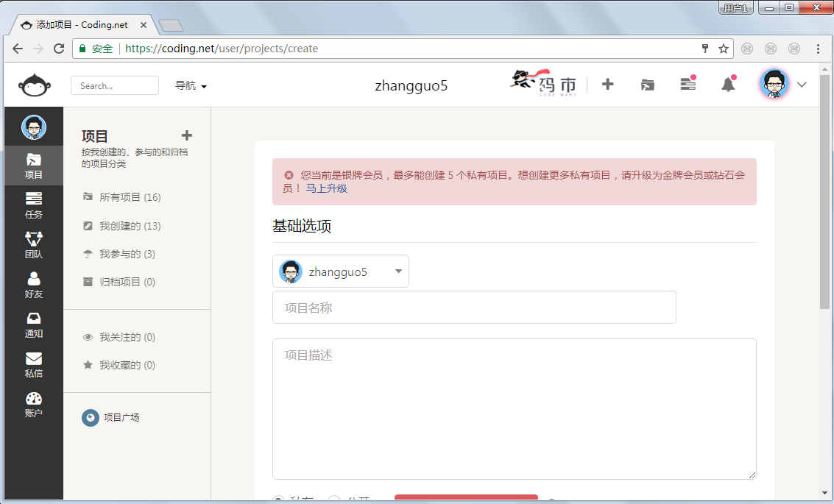Open 私信 (Messages) in the left sidebar

34,364
